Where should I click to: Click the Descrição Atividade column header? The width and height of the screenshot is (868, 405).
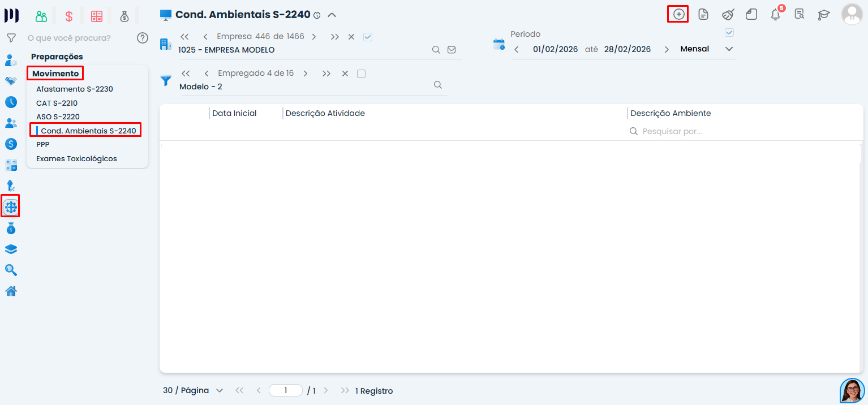point(325,113)
